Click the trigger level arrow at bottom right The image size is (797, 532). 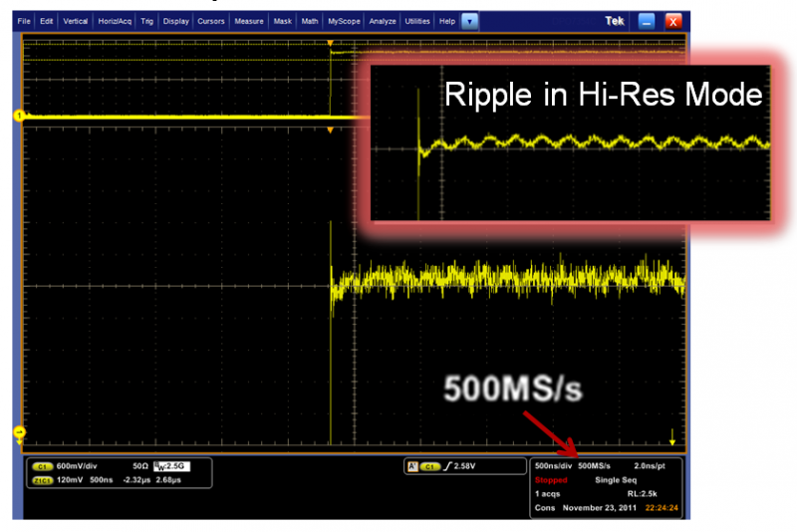673,434
